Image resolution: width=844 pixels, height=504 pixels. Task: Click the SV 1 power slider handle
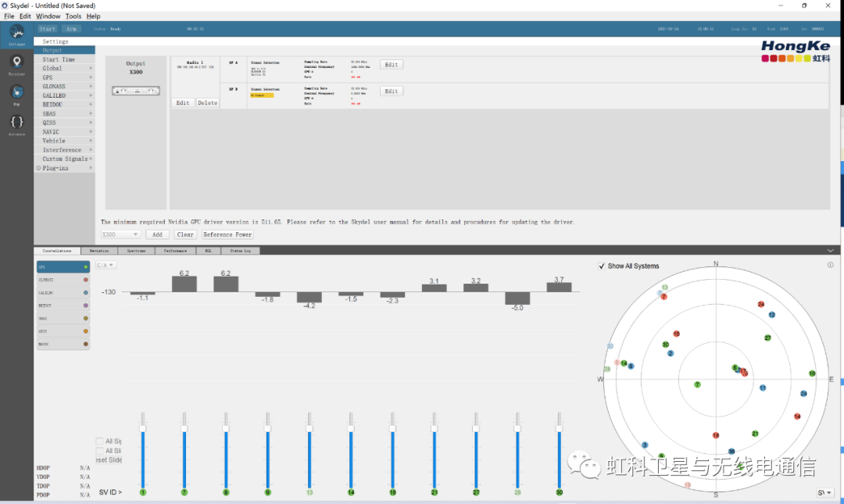pyautogui.click(x=143, y=429)
